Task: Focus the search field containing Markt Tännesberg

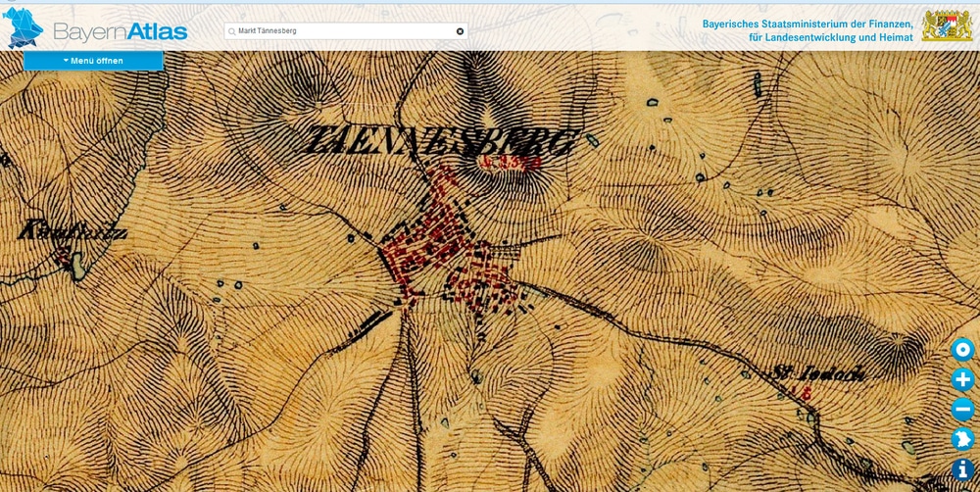Action: coord(343,31)
